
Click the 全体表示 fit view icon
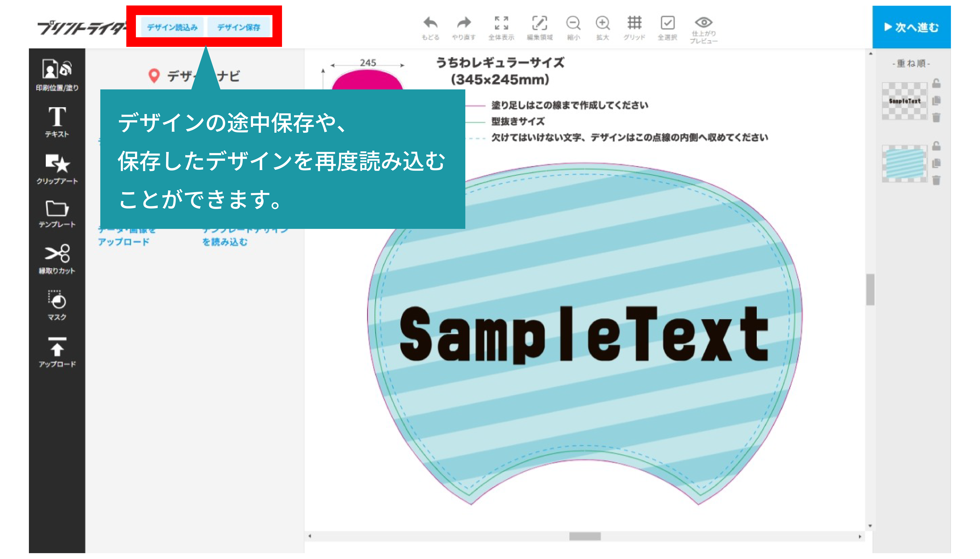click(501, 28)
